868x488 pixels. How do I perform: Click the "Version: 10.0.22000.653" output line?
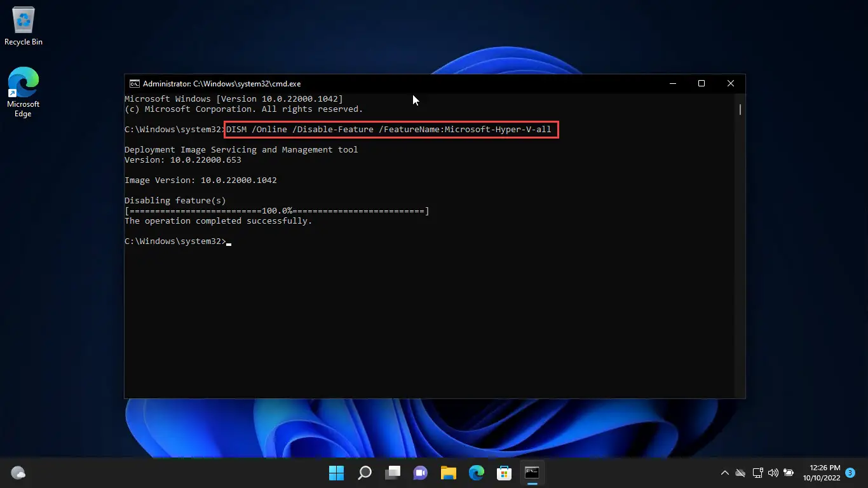click(x=183, y=160)
